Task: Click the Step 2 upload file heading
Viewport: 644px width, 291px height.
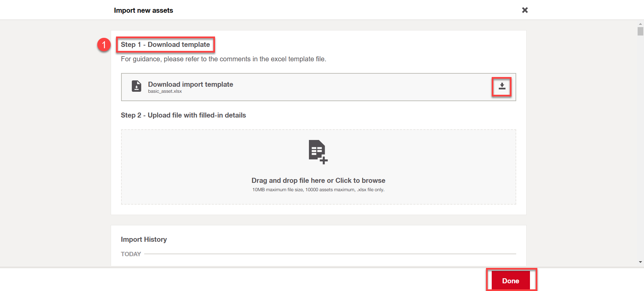Action: point(183,115)
